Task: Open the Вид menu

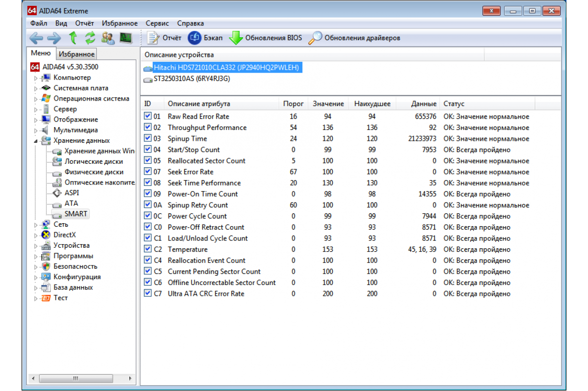Action: tap(61, 23)
